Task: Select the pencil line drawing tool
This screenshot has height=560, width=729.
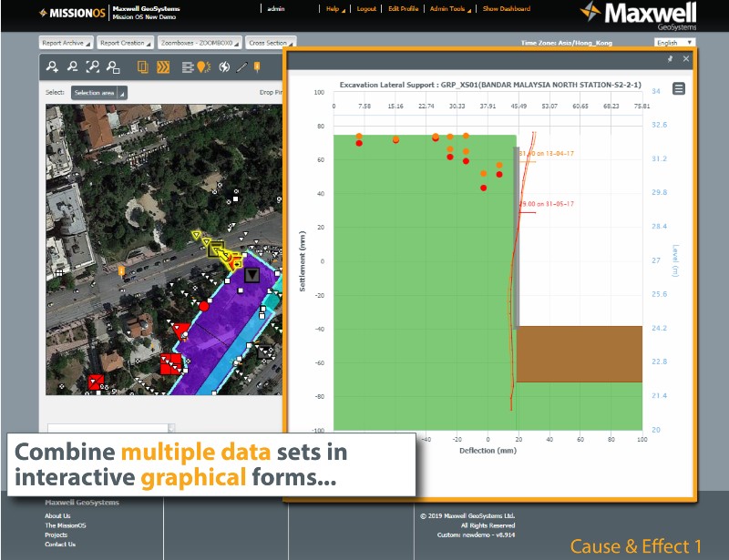Action: [x=241, y=67]
